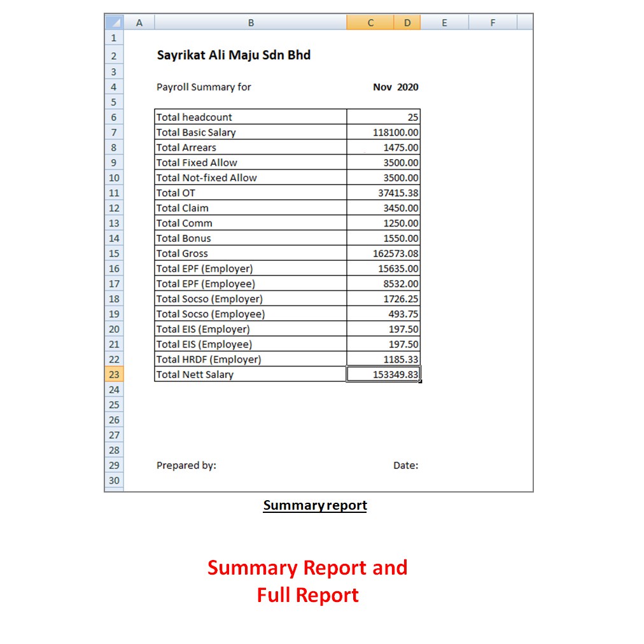The height and width of the screenshot is (644, 644).
Task: Select the Total EPF (Employer) row label
Action: (204, 269)
